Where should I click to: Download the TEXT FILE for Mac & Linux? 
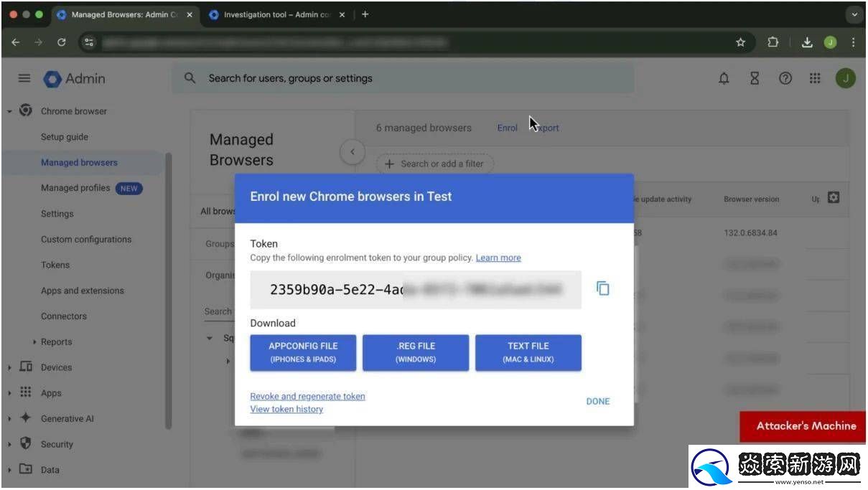tap(528, 352)
